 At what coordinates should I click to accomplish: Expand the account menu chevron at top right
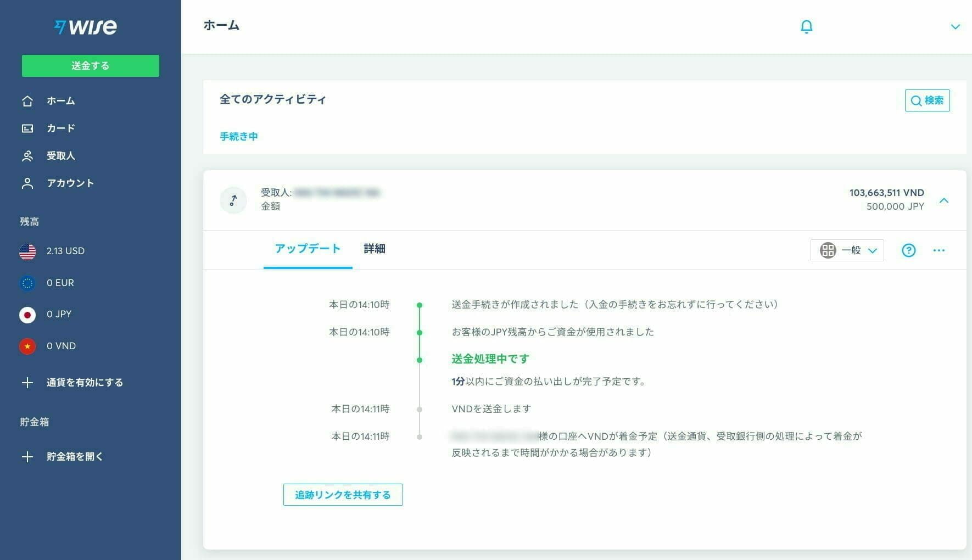tap(955, 27)
